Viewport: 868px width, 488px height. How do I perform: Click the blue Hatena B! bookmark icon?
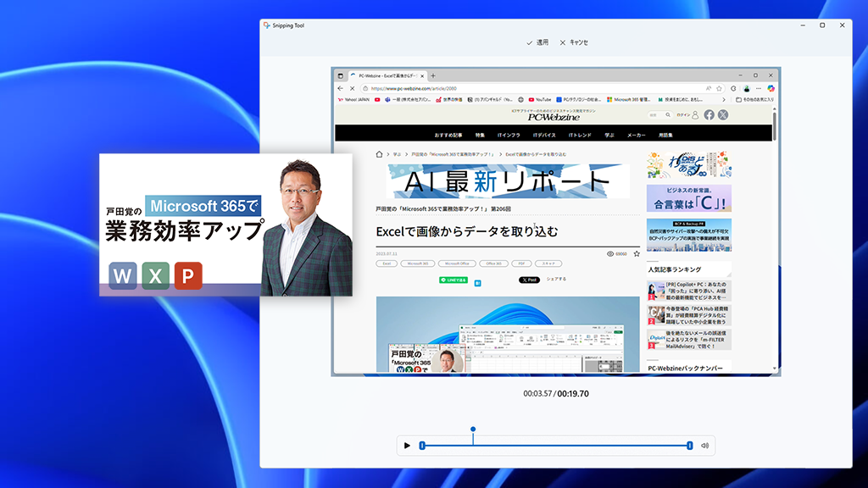(x=478, y=283)
